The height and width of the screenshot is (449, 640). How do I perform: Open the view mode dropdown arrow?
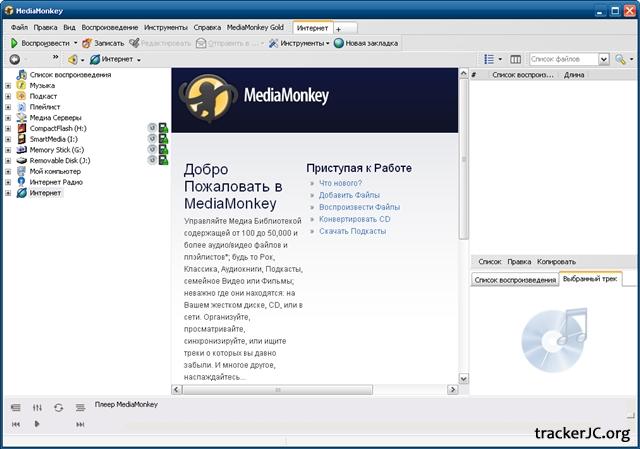coord(500,60)
